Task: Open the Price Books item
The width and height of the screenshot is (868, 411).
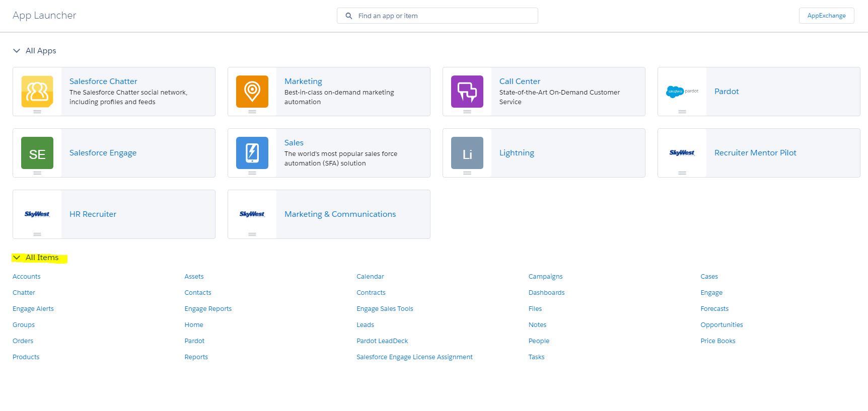Action: click(718, 341)
